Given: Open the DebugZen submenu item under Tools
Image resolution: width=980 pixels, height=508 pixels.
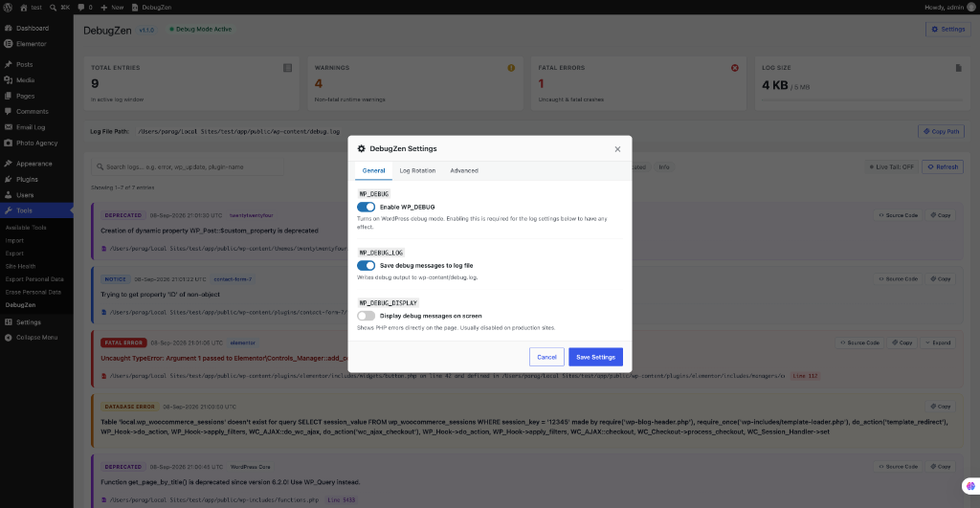Looking at the screenshot, I should point(21,305).
